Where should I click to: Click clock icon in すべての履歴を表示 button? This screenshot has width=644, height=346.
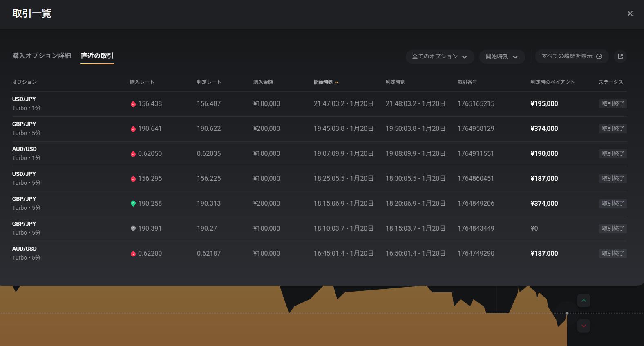coord(599,56)
